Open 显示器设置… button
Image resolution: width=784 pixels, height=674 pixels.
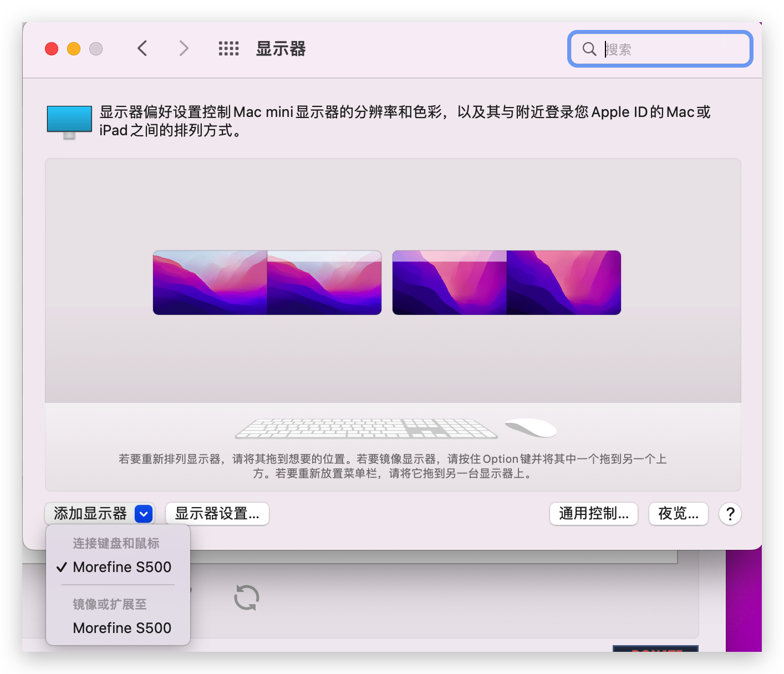pos(217,514)
